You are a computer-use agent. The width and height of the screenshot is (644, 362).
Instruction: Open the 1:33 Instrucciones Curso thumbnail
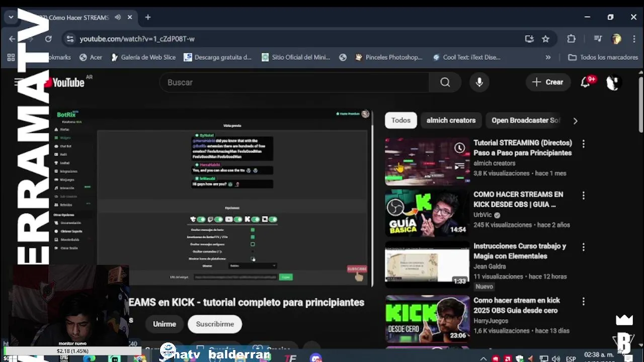pyautogui.click(x=427, y=265)
